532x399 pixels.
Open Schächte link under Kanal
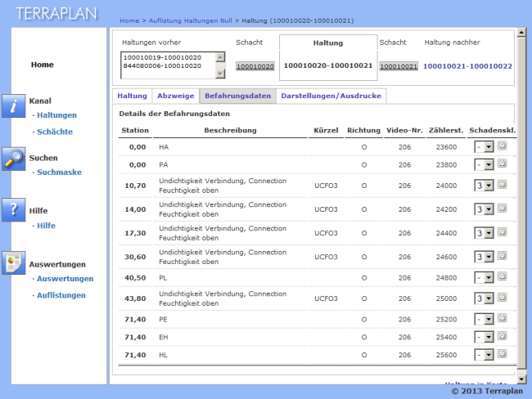tap(55, 132)
